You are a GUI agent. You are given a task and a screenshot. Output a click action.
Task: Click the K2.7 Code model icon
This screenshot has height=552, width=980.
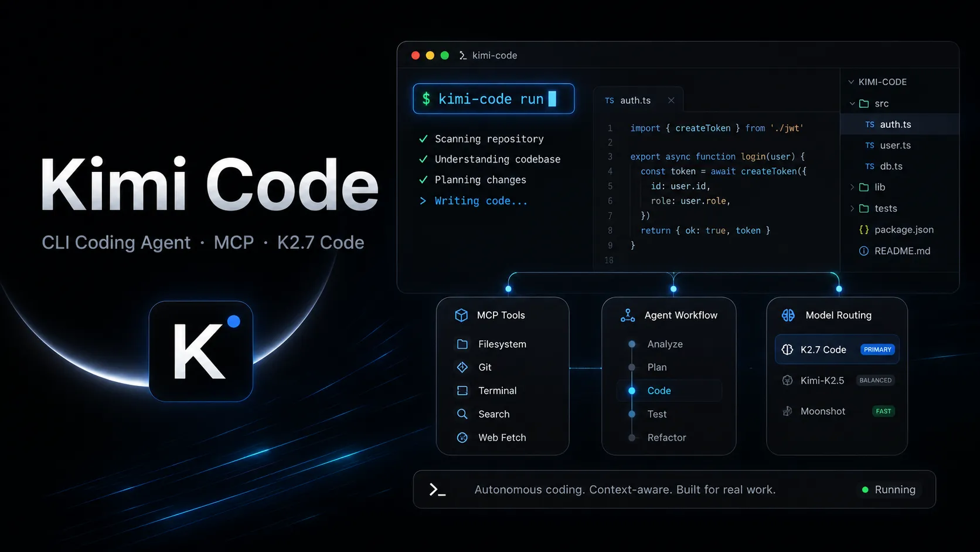[787, 350]
